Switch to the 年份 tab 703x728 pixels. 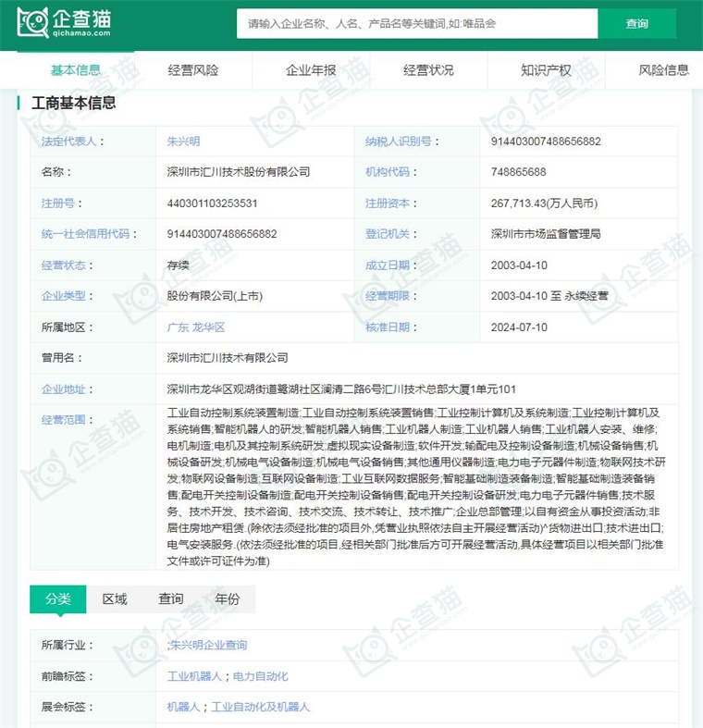227,599
